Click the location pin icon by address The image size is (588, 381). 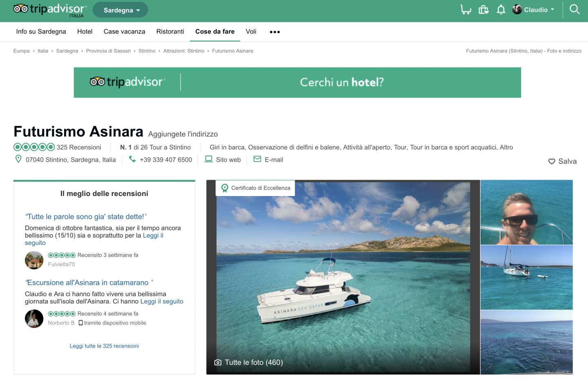click(x=18, y=159)
